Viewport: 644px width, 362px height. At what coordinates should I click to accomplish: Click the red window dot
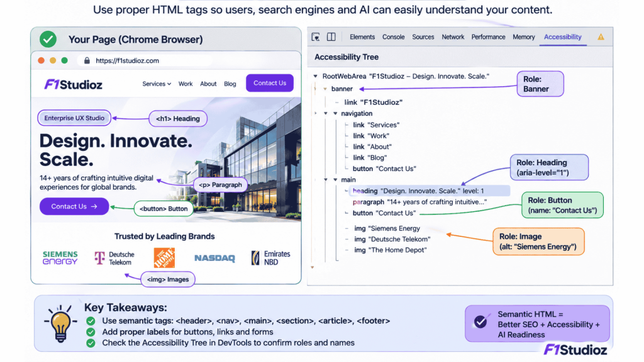pos(41,60)
